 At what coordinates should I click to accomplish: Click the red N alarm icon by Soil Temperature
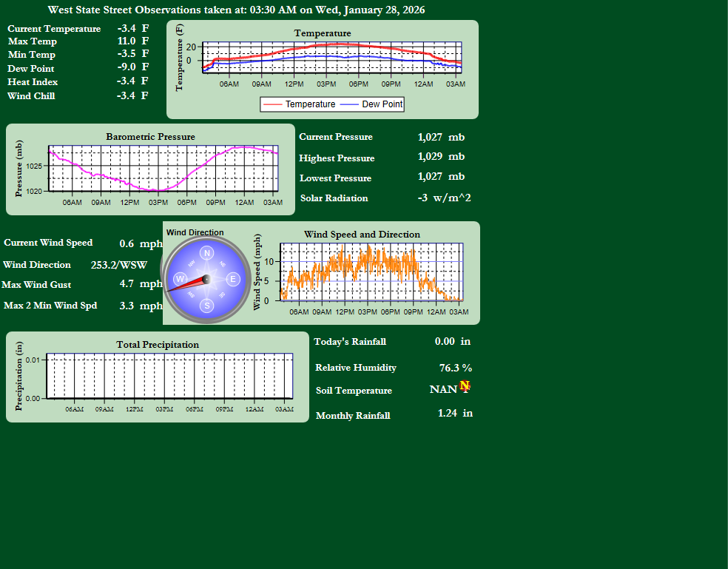[465, 385]
